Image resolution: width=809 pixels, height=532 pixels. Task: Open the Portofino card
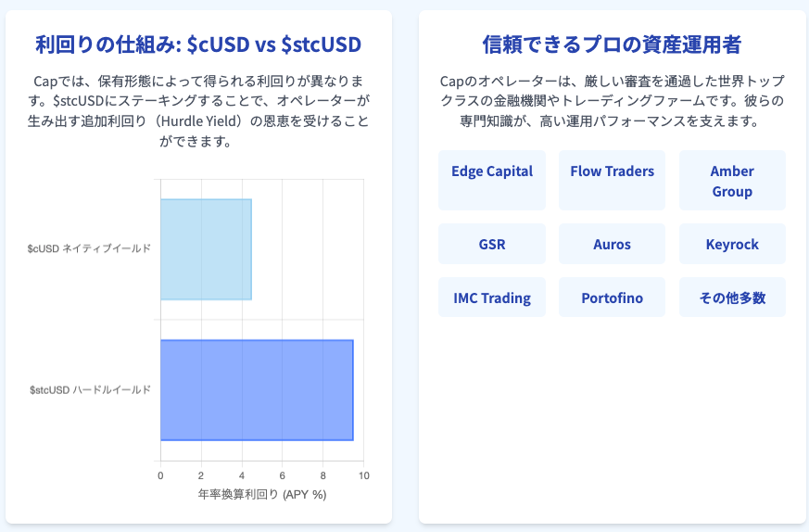click(612, 298)
